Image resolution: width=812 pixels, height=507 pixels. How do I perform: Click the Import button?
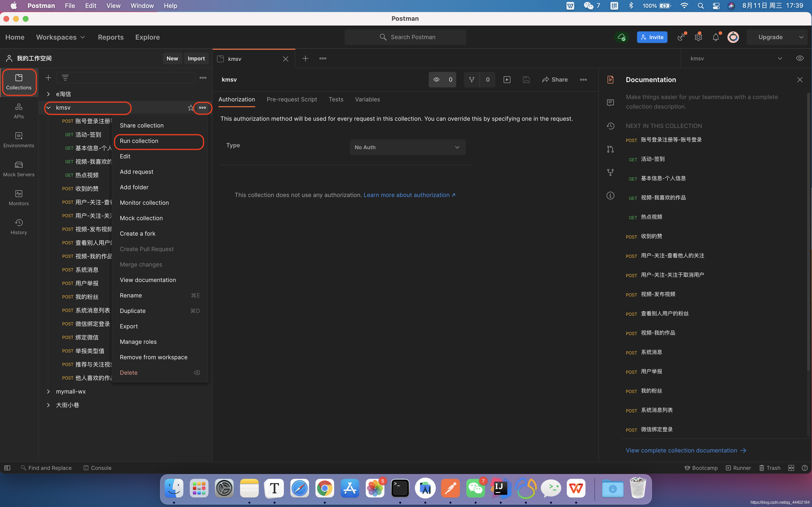(x=196, y=58)
